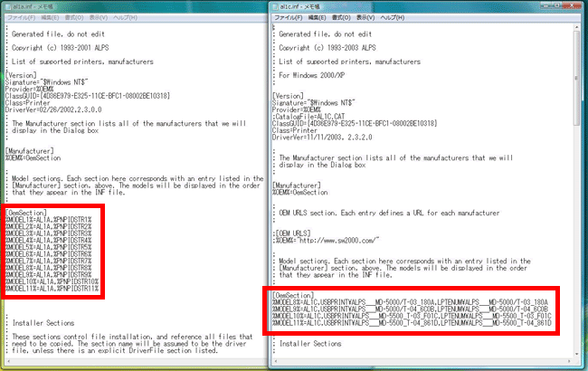Click 'Signature="$Windows NT$"' in al1a.inf

click(x=46, y=82)
